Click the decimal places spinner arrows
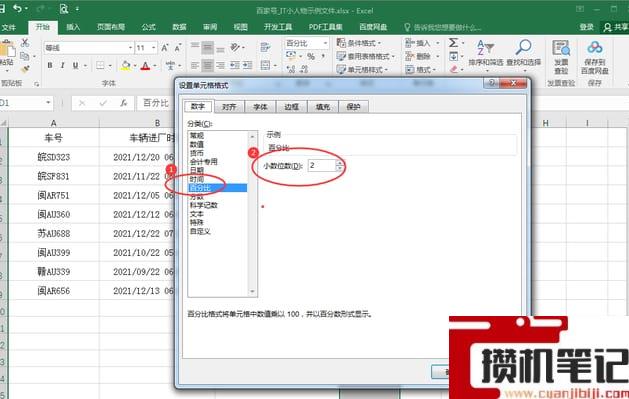Image resolution: width=629 pixels, height=399 pixels. 340,165
